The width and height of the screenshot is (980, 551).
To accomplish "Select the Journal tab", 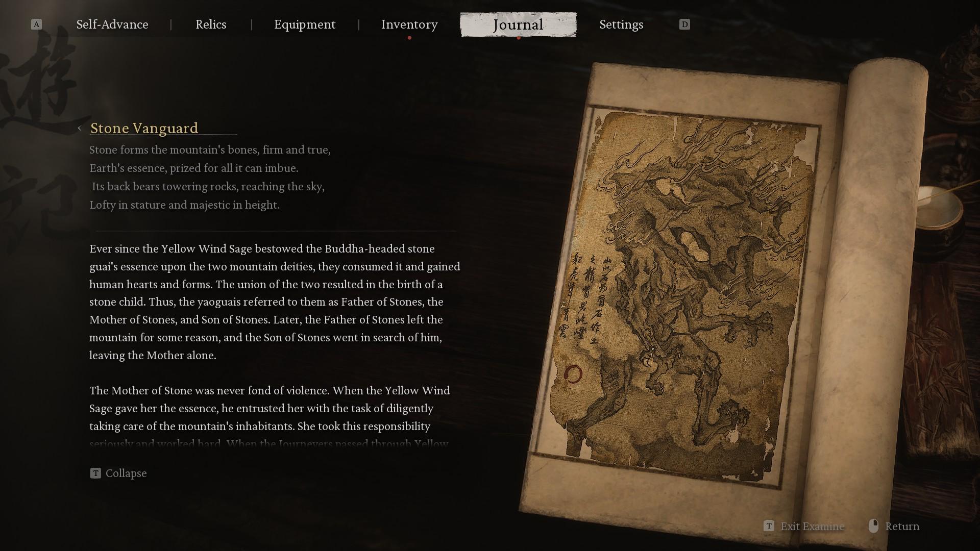I will (x=518, y=24).
